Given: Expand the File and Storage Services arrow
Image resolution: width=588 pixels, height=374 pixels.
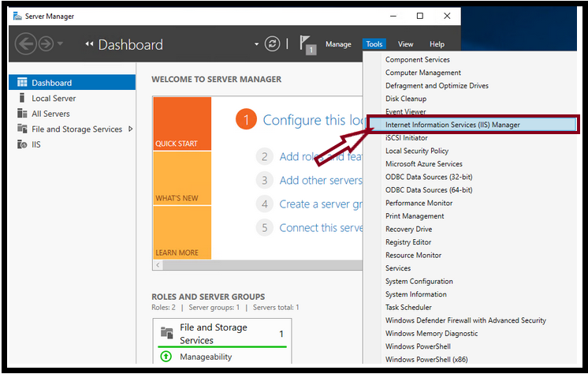Looking at the screenshot, I should tap(131, 129).
